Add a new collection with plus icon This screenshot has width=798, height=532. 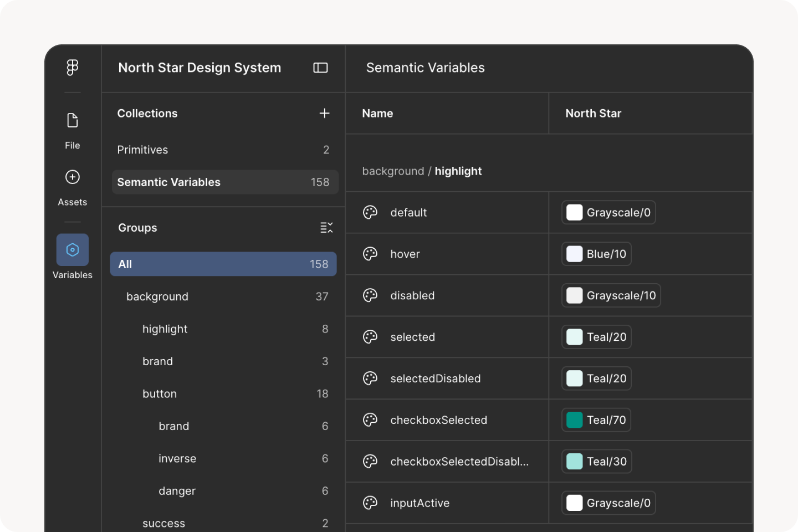tap(325, 113)
